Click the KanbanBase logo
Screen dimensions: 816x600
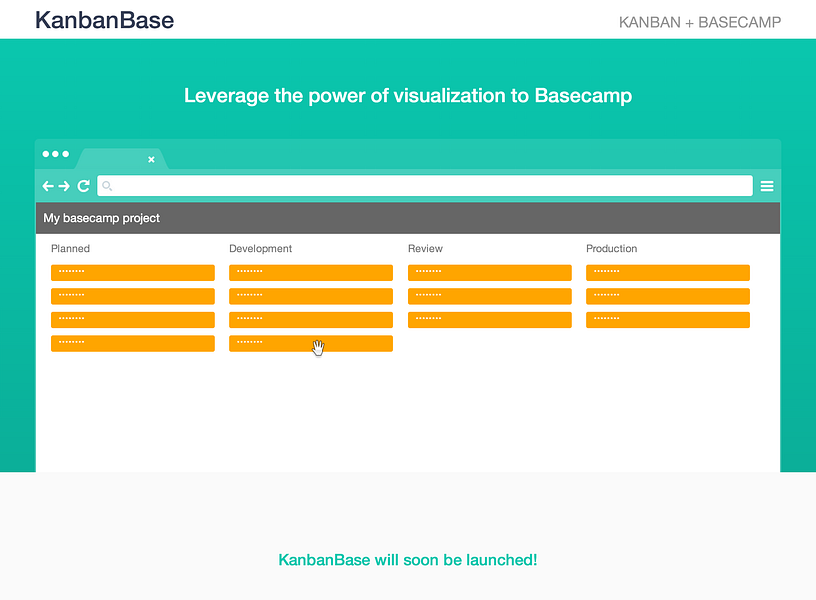click(105, 20)
